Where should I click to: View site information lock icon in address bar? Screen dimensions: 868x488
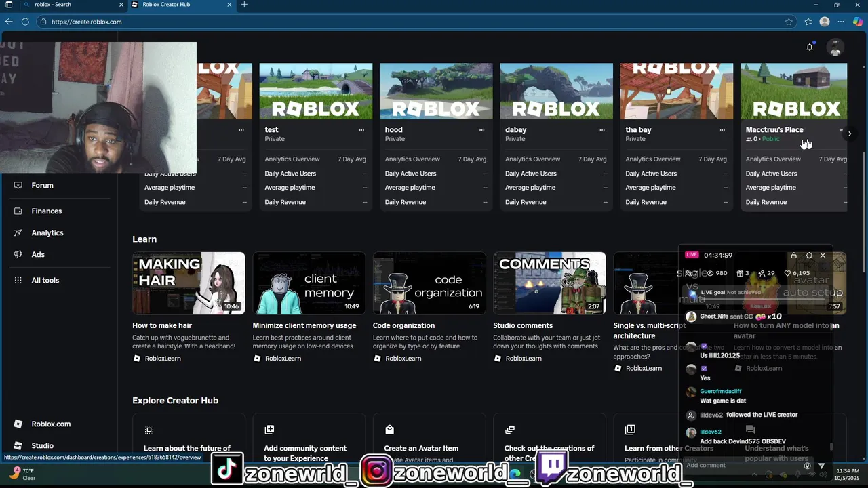(x=43, y=22)
